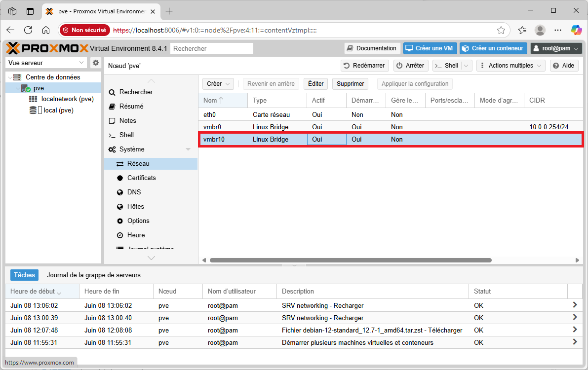
Task: Close the Proxmox browser tab
Action: (153, 12)
